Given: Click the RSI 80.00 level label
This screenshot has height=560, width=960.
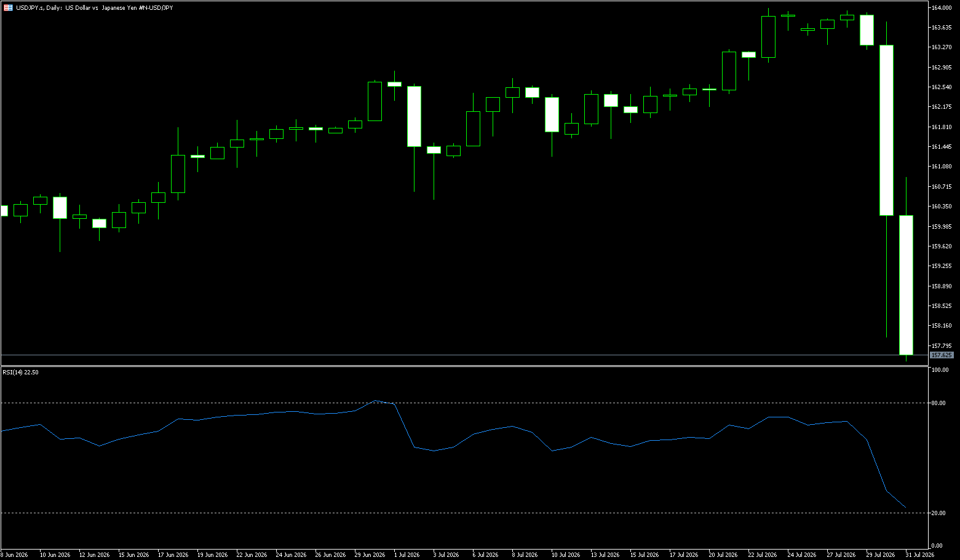Looking at the screenshot, I should point(938,403).
